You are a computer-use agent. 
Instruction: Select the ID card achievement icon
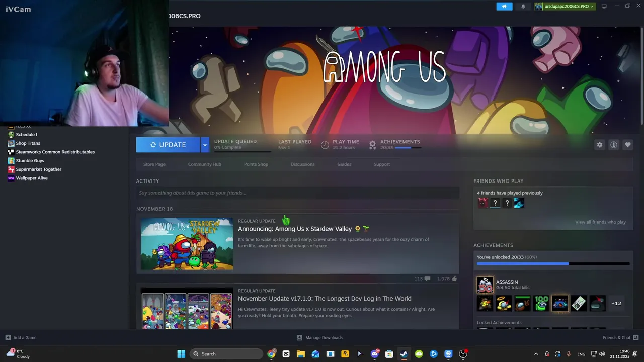point(579,303)
